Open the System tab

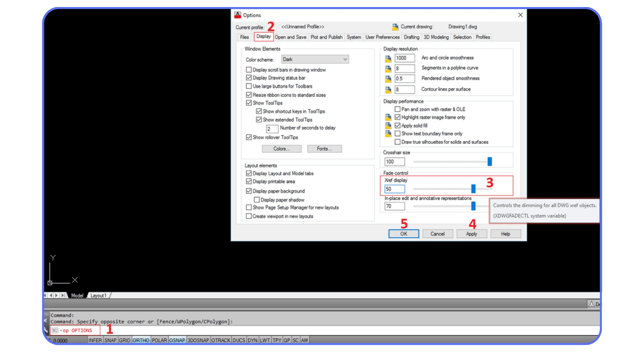pyautogui.click(x=354, y=37)
